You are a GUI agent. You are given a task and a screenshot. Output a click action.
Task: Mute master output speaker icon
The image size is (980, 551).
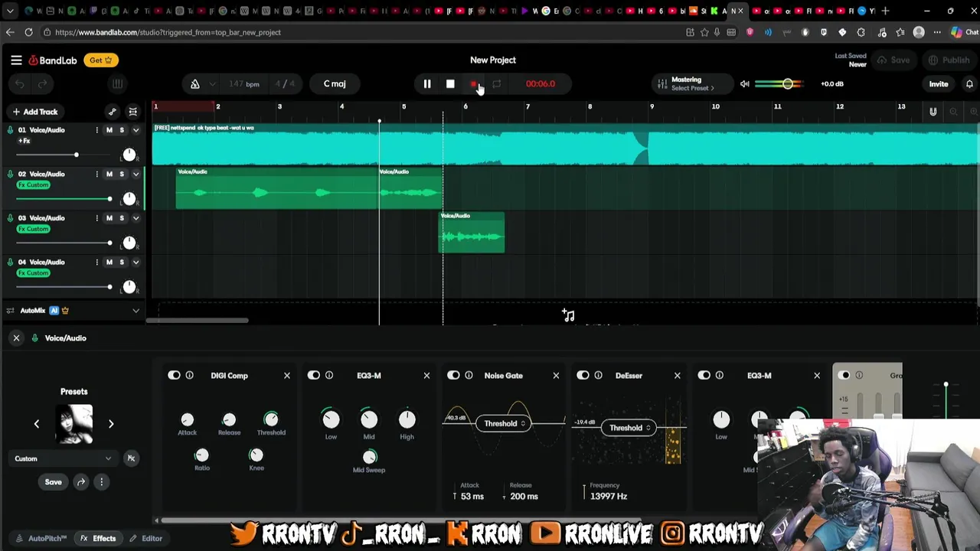tap(744, 84)
